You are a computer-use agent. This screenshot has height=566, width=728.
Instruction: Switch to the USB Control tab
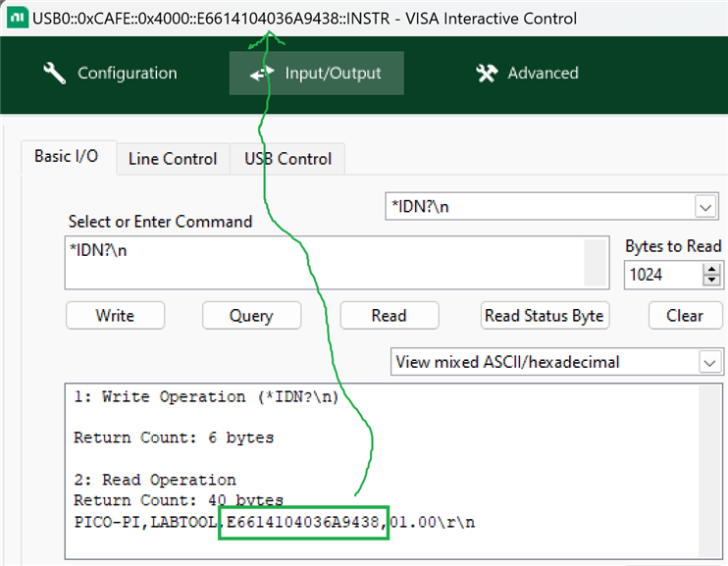pyautogui.click(x=288, y=159)
